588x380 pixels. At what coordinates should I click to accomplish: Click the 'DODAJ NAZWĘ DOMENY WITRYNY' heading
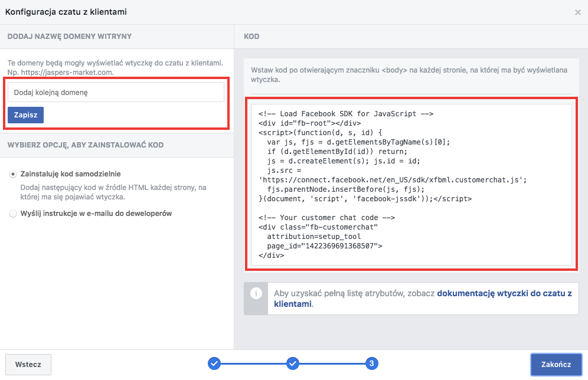(x=70, y=37)
